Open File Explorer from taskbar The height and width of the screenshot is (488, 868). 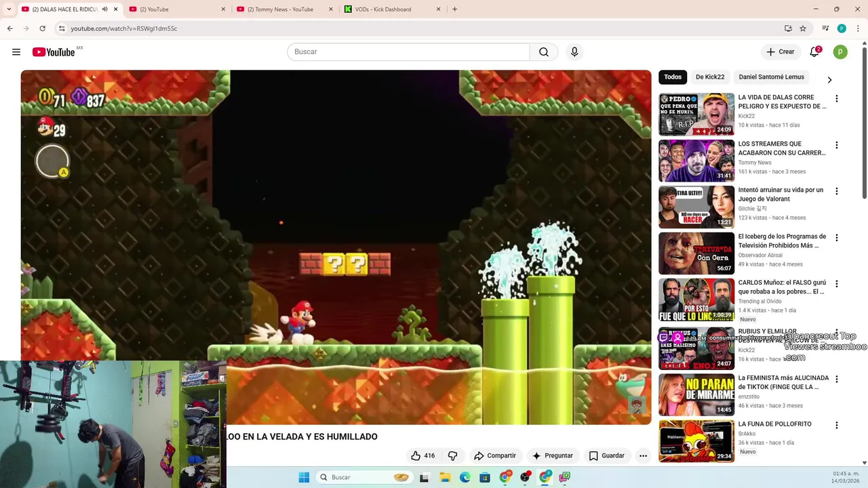[445, 477]
